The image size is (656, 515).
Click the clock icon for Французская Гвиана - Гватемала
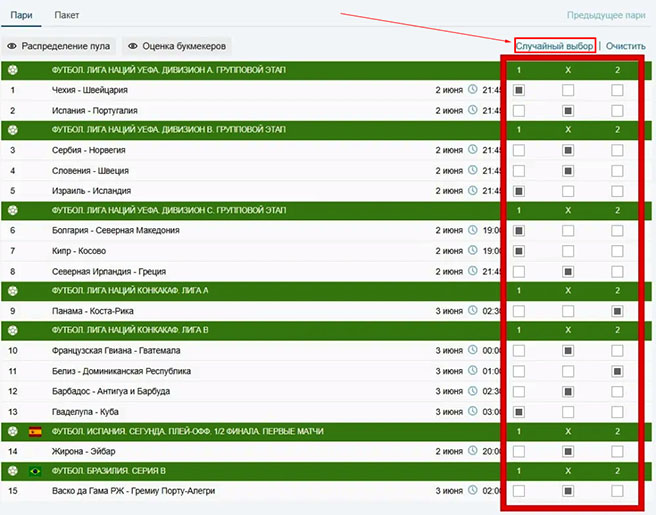[x=472, y=350]
